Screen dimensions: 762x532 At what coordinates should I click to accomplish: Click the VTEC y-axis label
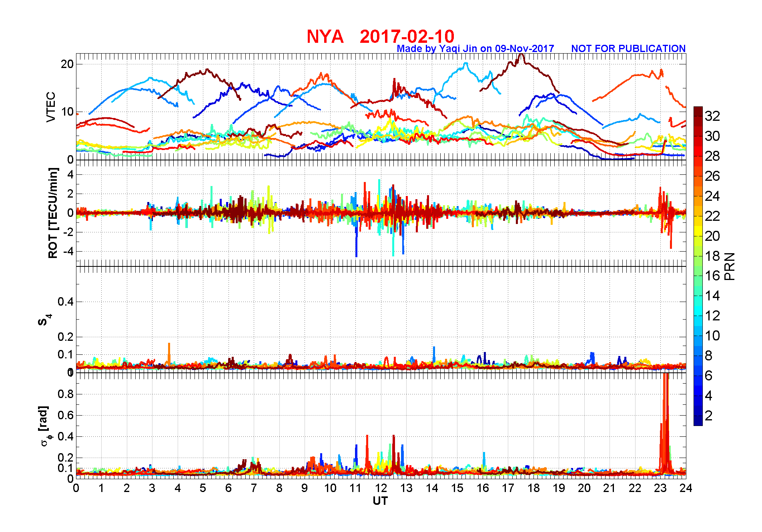[x=51, y=107]
